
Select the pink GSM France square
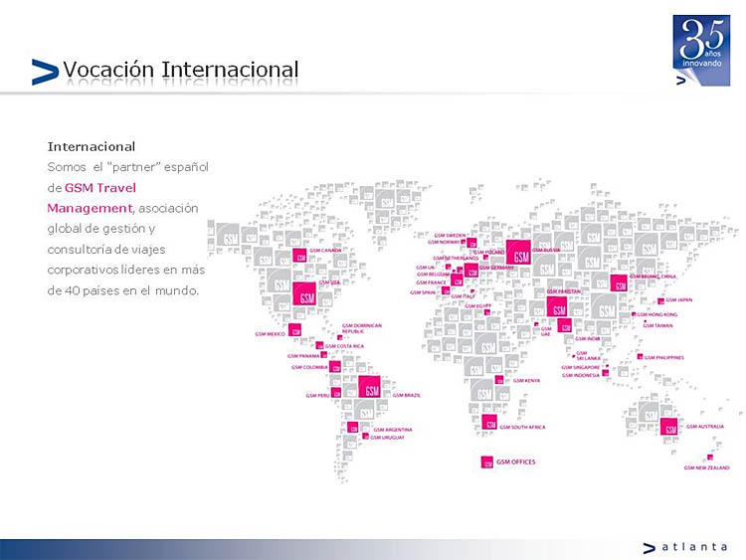458,280
